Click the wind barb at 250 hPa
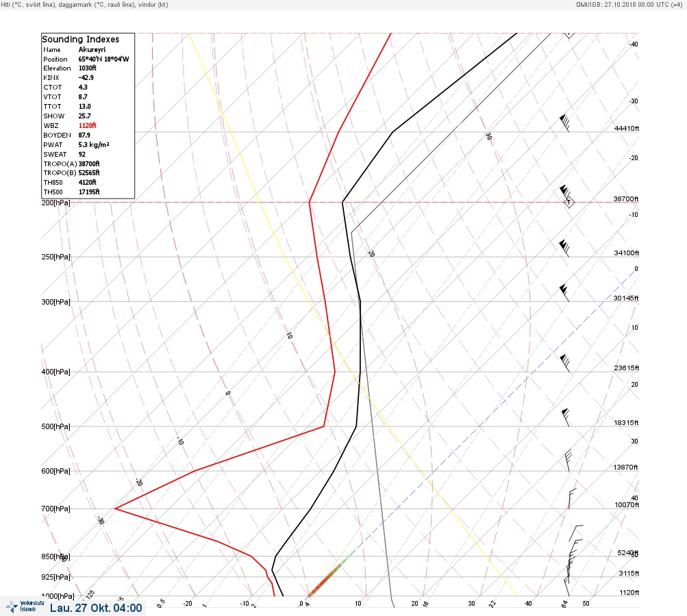The width and height of the screenshot is (687, 616). (564, 248)
